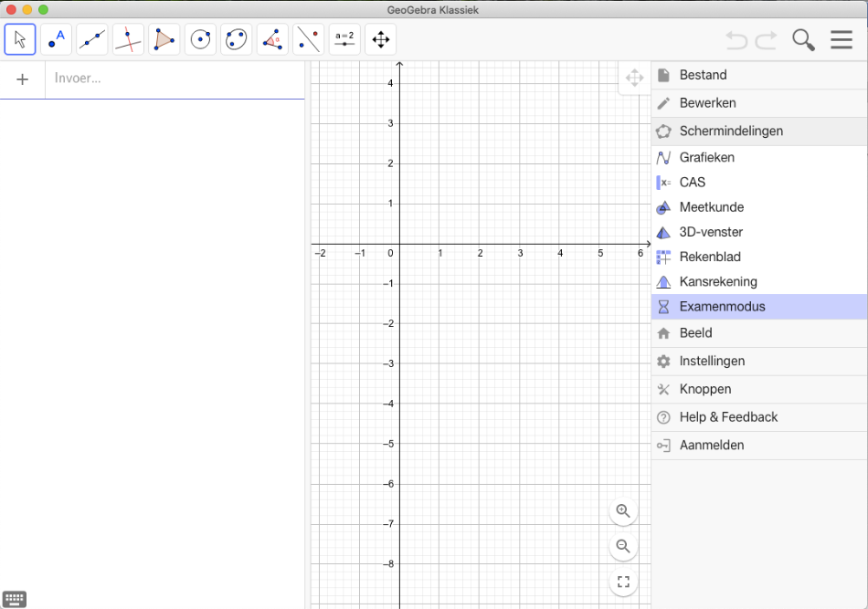868x609 pixels.
Task: Select the Ellipse conic tool
Action: tap(237, 39)
